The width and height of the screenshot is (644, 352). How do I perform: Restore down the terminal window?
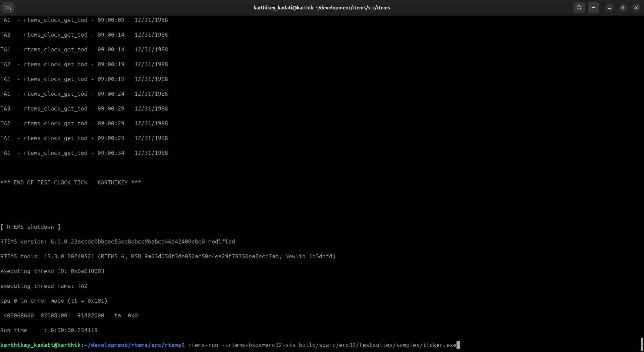[x=623, y=8]
